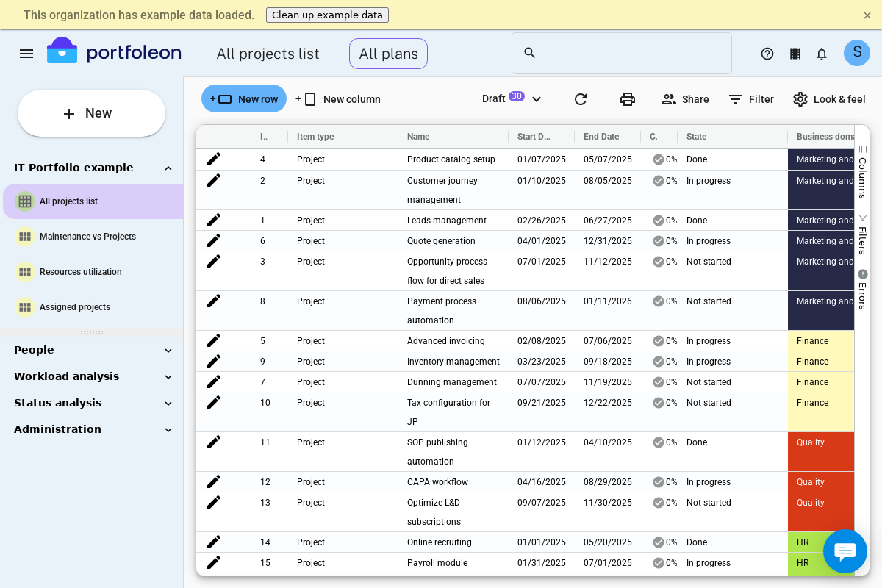The width and height of the screenshot is (882, 588).
Task: Click start date 09/21/2025
Action: [x=542, y=403]
